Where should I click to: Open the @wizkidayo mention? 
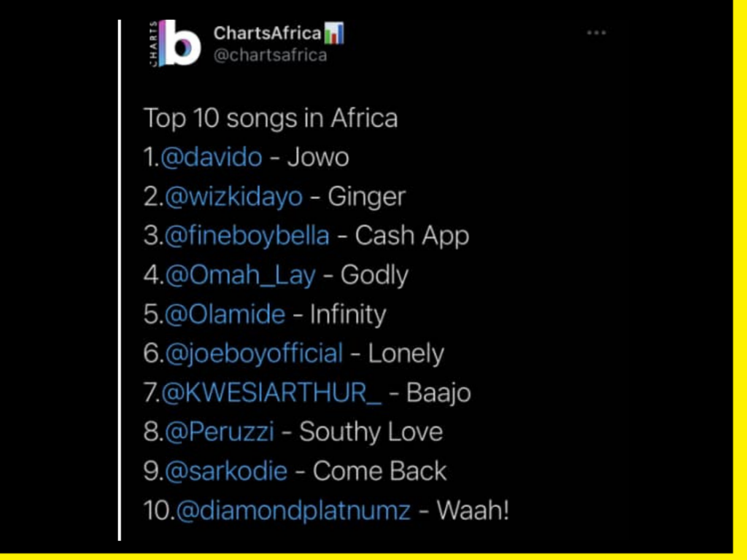click(x=234, y=197)
